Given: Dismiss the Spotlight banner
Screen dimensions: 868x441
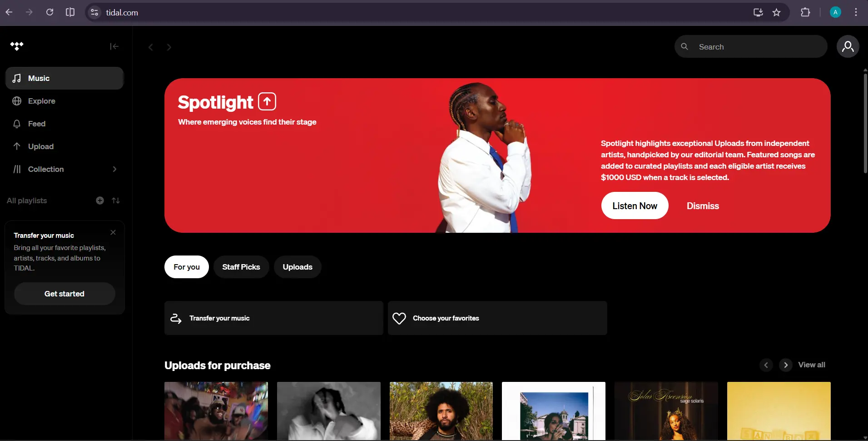Looking at the screenshot, I should click(703, 206).
